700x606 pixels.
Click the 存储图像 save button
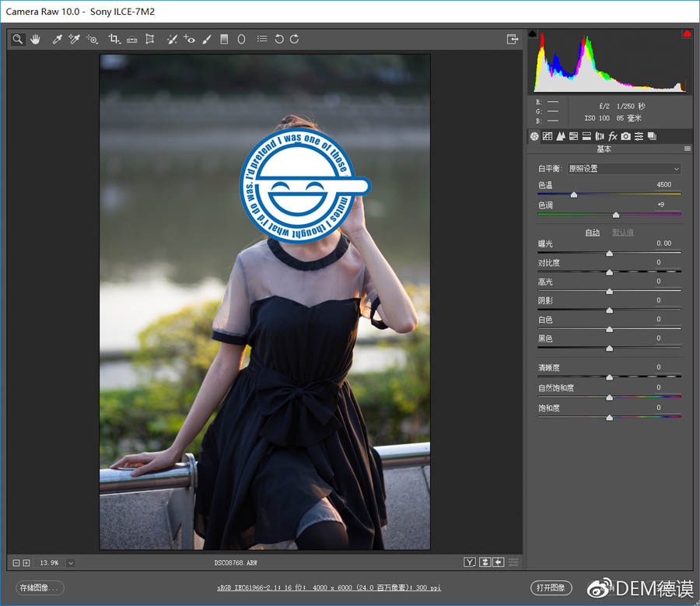pos(40,587)
